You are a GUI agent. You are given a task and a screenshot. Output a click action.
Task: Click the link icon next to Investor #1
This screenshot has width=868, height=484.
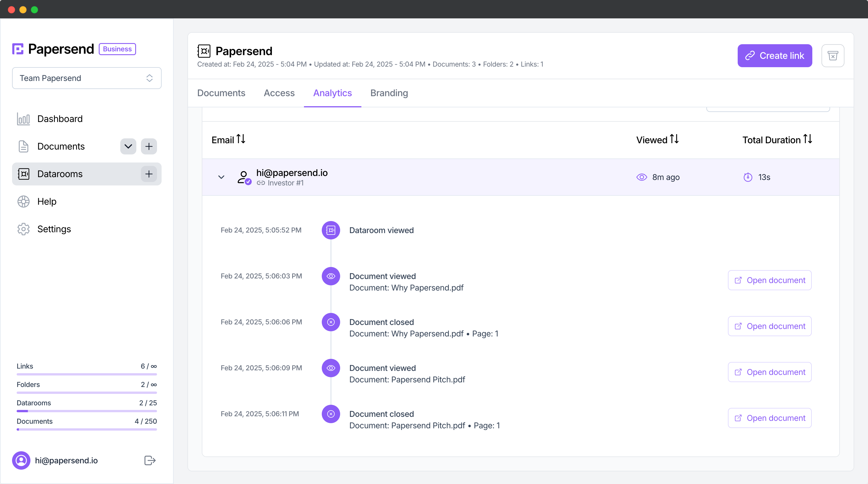[261, 183]
